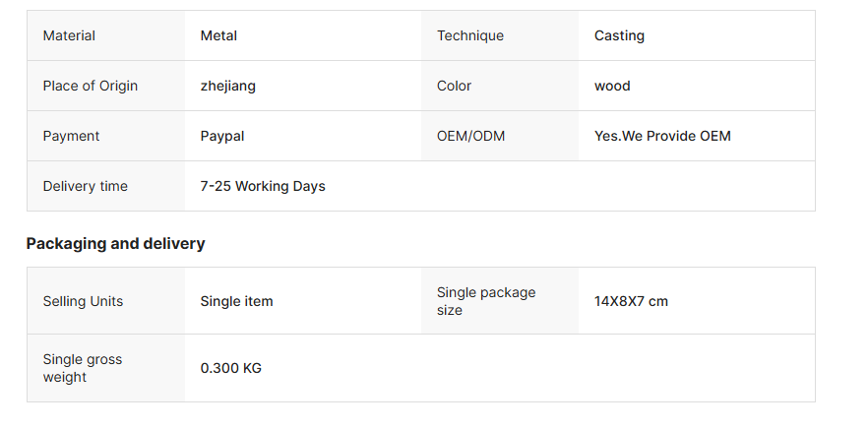Select the Metal value text
Screen dimensions: 868x429
point(218,35)
